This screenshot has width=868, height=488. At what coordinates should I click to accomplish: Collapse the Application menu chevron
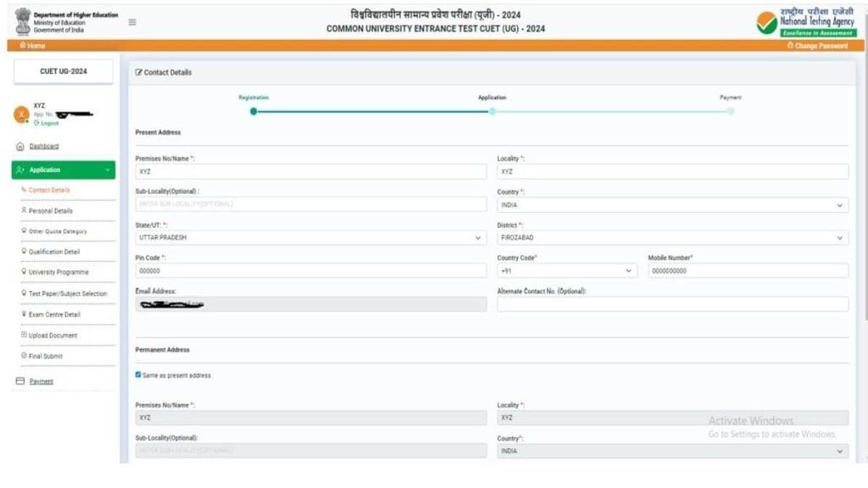click(108, 169)
